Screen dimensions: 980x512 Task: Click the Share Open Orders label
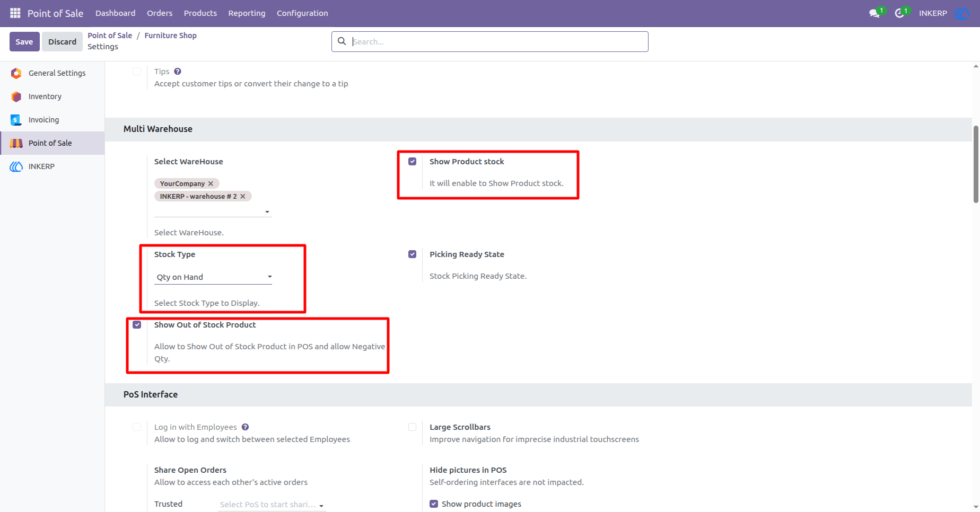[190, 470]
